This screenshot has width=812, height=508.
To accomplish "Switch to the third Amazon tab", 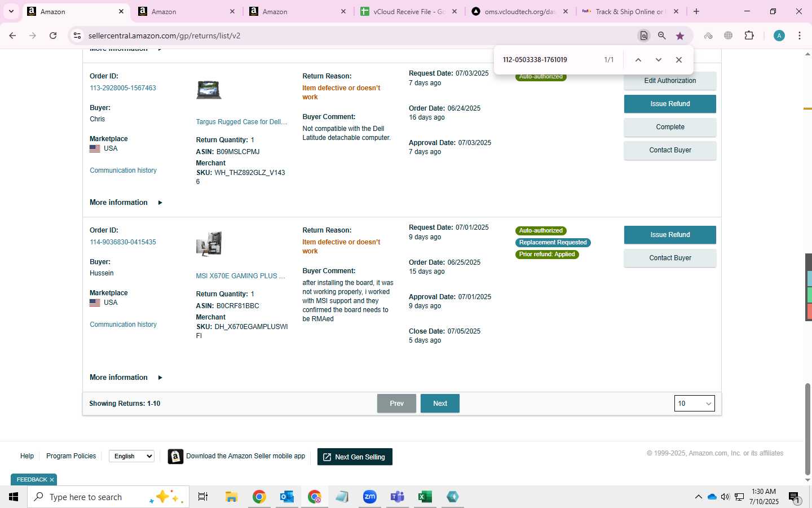I will coord(297,11).
